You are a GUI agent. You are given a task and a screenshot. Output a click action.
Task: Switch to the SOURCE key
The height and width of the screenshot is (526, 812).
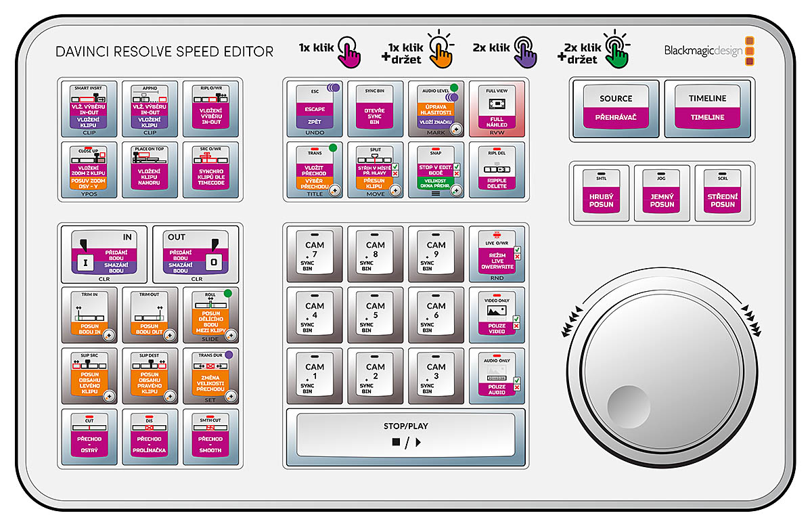tap(616, 110)
